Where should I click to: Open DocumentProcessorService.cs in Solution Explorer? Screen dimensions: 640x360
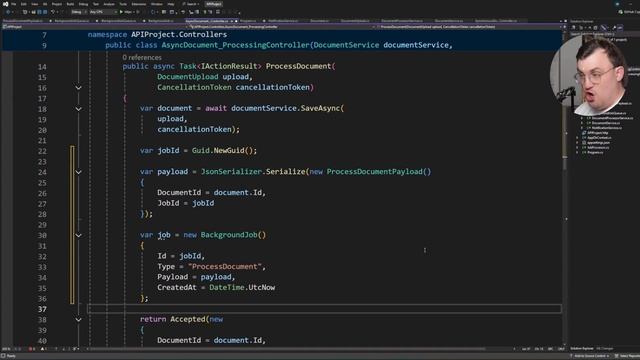click(612, 118)
